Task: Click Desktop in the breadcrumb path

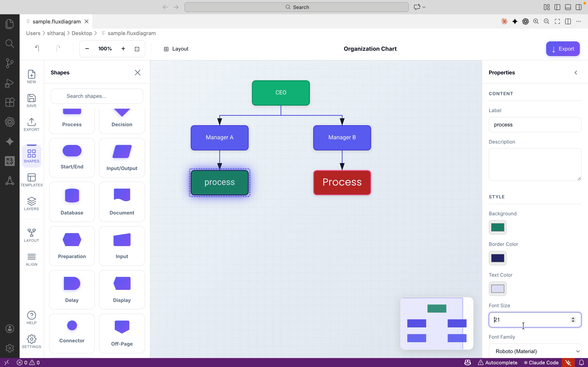Action: tap(82, 33)
